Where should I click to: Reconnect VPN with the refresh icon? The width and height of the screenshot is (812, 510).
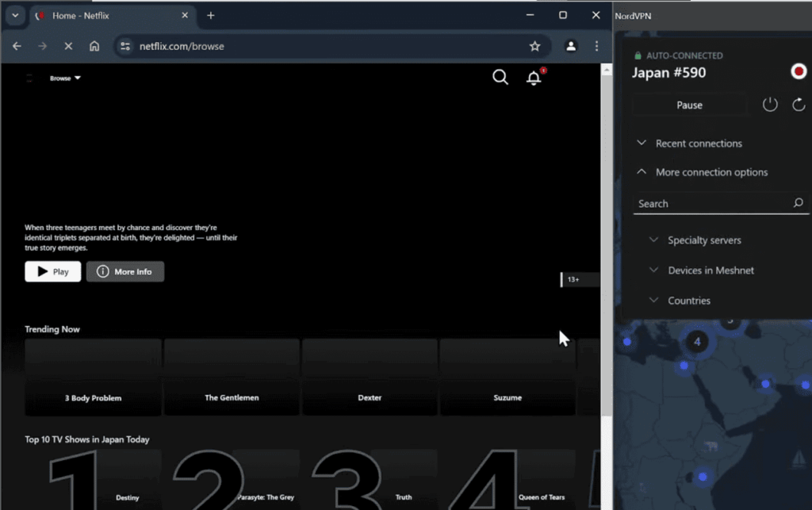tap(799, 104)
